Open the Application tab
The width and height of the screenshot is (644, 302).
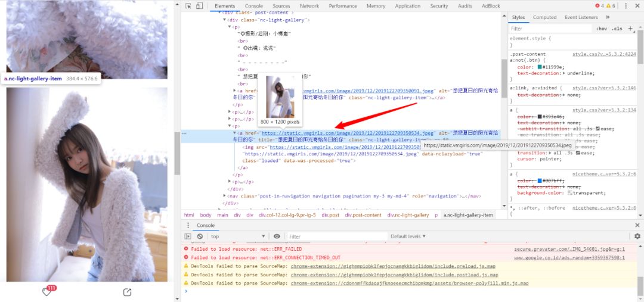[408, 6]
